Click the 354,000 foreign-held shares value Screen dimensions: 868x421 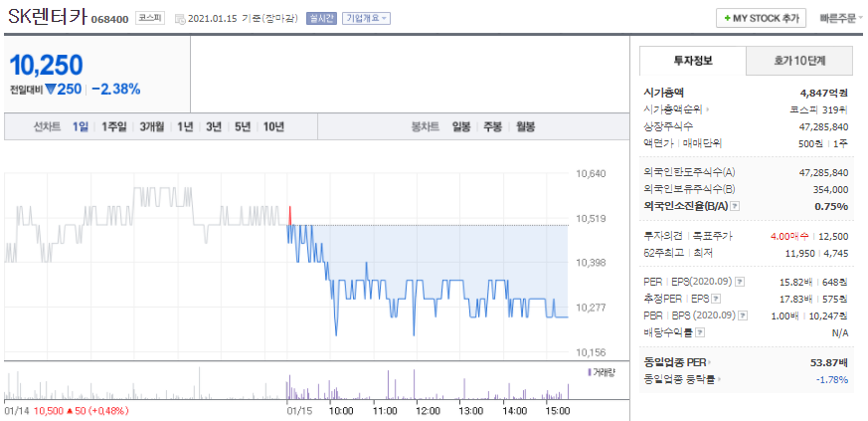point(830,189)
